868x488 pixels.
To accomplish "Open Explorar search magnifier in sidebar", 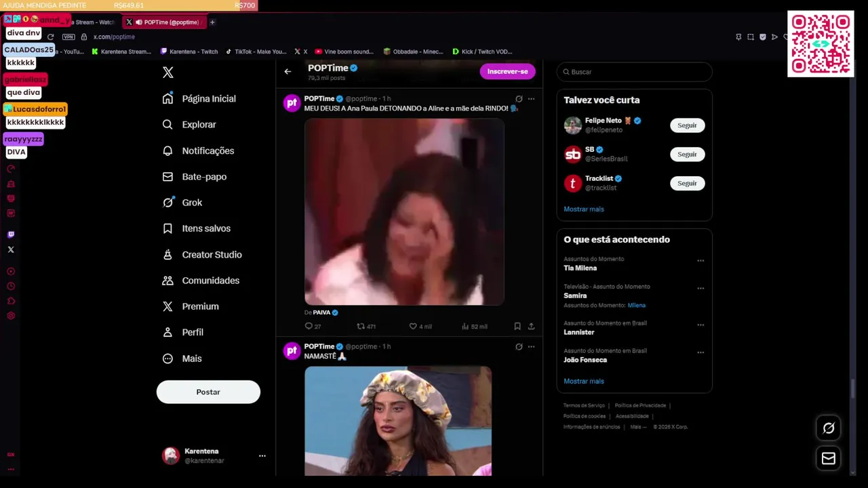I will (167, 125).
